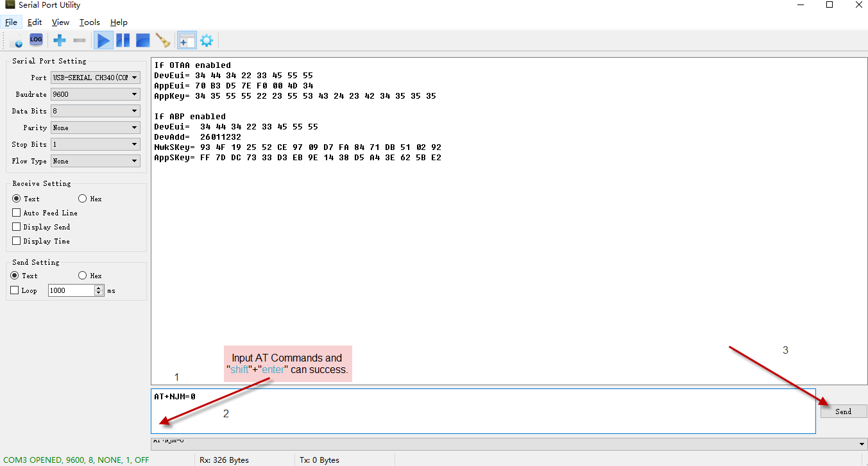Open the Port dropdown showing USB-SERIAL CH340
This screenshot has width=868, height=466.
(x=96, y=78)
